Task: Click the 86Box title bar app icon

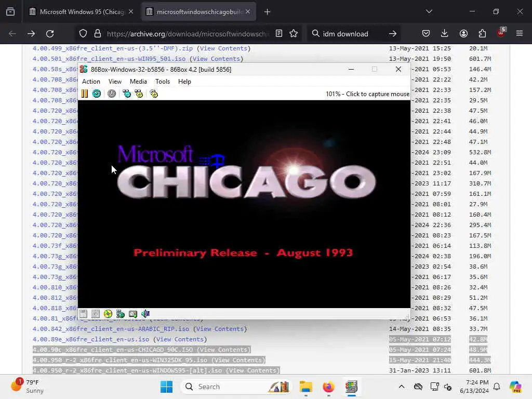Action: pos(84,69)
